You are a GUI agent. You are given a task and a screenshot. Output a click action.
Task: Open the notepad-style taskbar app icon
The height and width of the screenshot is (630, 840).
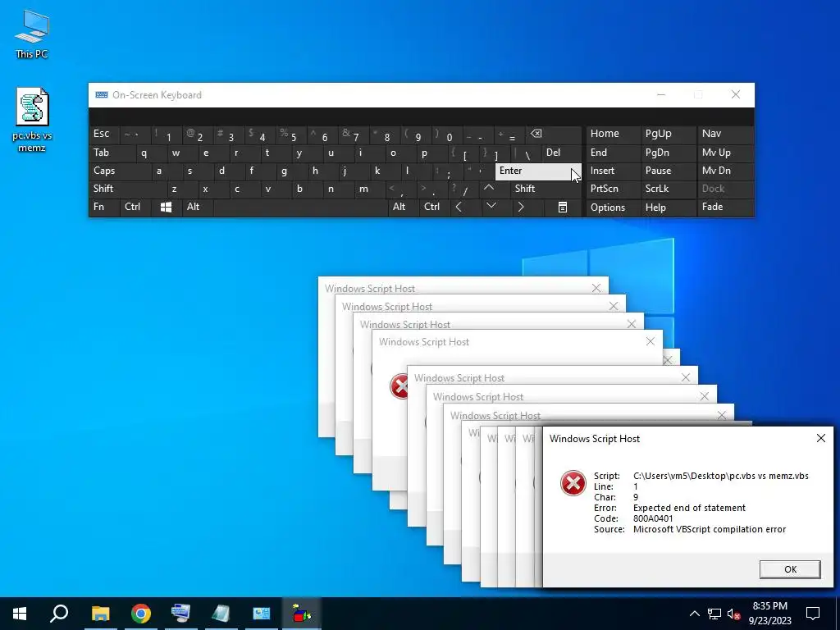click(221, 614)
